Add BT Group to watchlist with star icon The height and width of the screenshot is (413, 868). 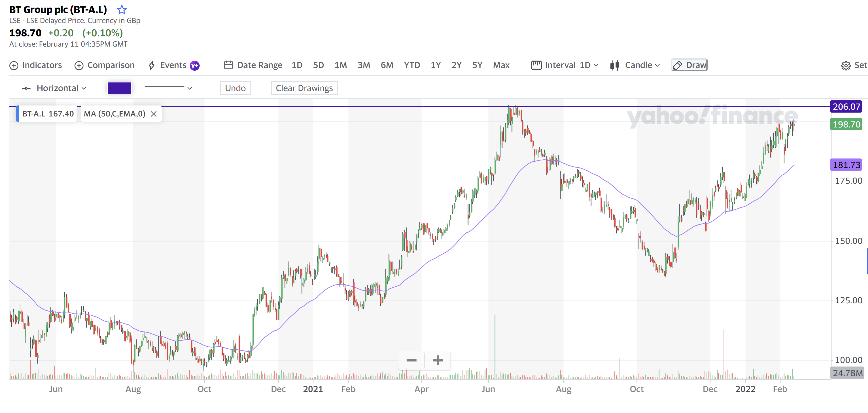(122, 10)
